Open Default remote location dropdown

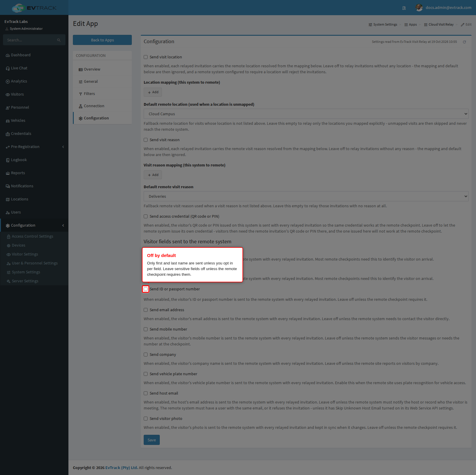(x=306, y=114)
